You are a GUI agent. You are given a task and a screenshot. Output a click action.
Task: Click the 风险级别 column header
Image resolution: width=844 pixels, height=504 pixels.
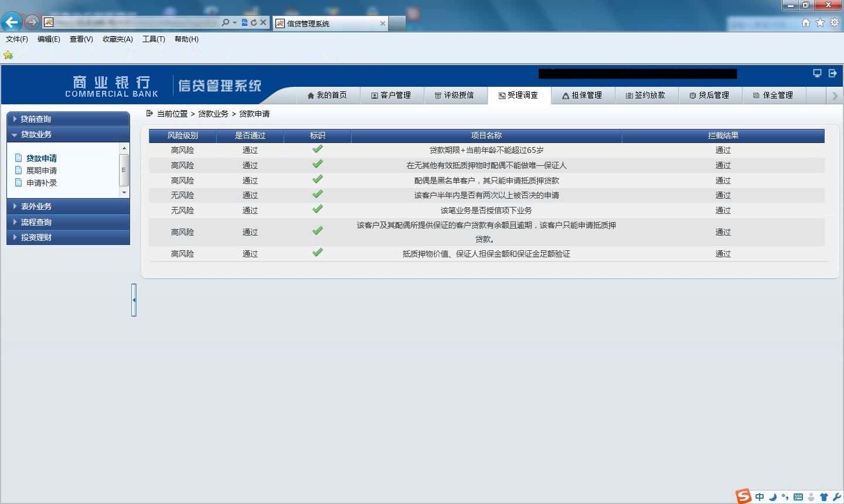pos(183,135)
